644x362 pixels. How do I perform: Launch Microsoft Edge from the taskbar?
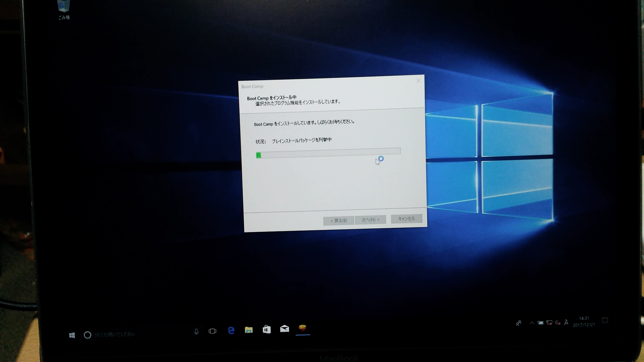[231, 330]
